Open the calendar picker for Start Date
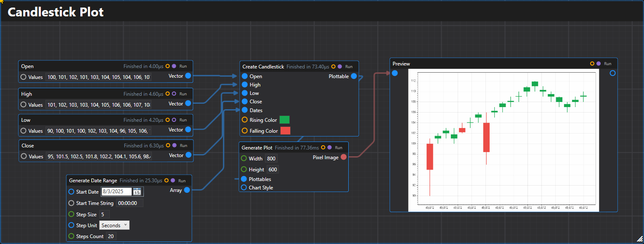This screenshot has height=244, width=644. (x=137, y=192)
